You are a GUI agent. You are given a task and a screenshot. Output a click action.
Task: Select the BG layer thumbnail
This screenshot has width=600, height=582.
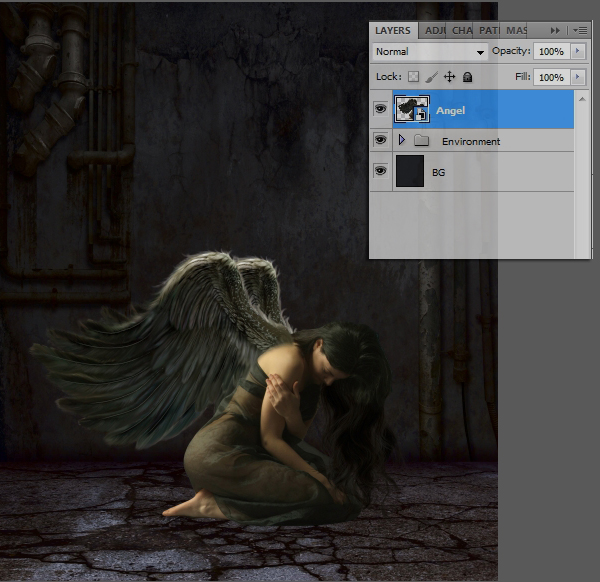click(411, 172)
